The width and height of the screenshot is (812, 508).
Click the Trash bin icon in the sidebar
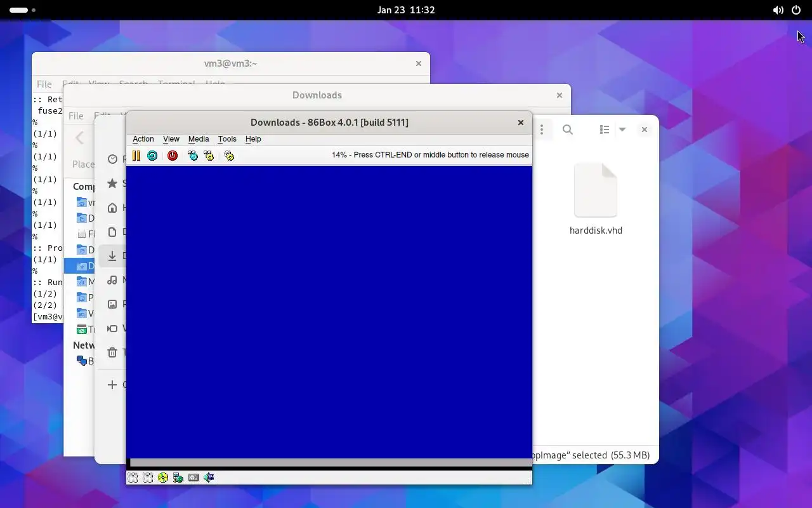[x=112, y=352]
